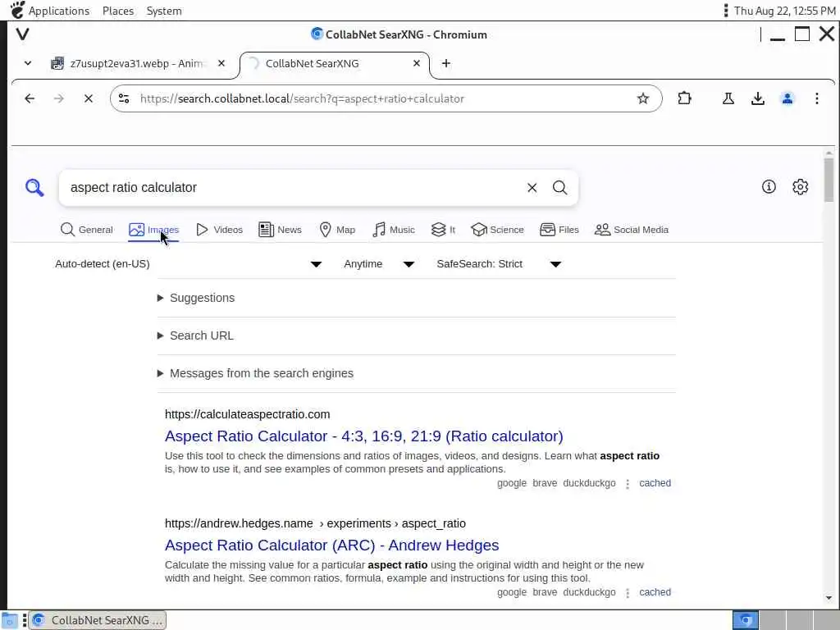Click the clock Thu Aug 22, 12:55 PM

tap(784, 11)
